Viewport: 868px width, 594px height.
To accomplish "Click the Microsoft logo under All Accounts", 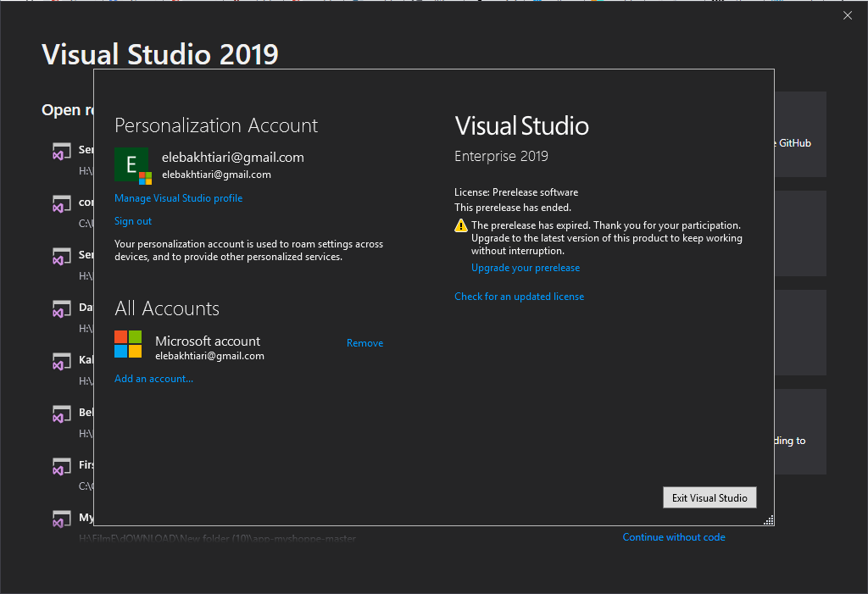I will [x=128, y=344].
